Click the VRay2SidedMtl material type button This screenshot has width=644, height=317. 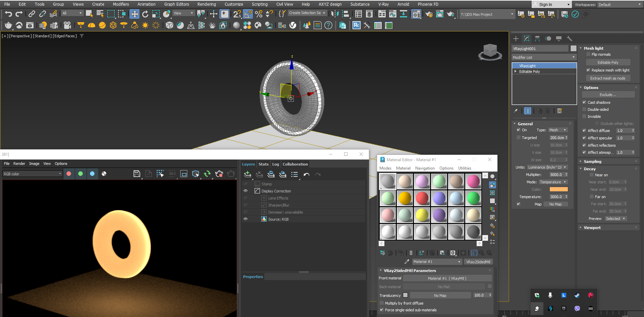click(478, 262)
